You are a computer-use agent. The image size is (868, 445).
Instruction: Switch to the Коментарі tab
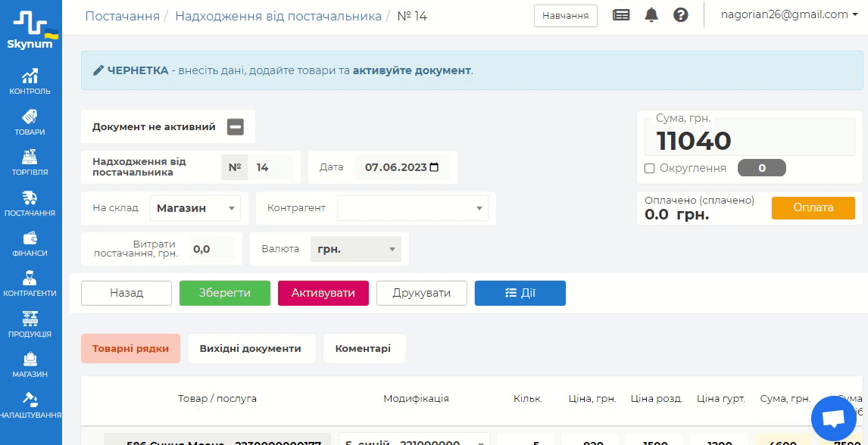pos(364,348)
